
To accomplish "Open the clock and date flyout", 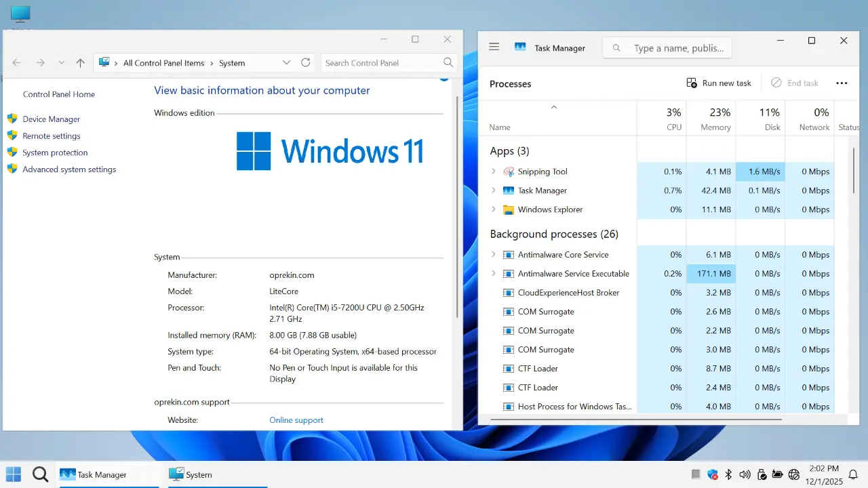I will click(824, 474).
